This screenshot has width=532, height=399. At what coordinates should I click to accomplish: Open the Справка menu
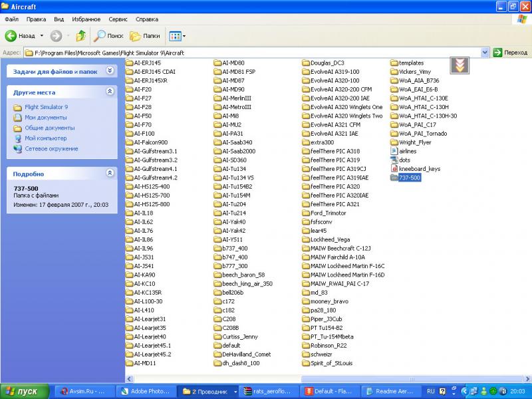coord(146,19)
